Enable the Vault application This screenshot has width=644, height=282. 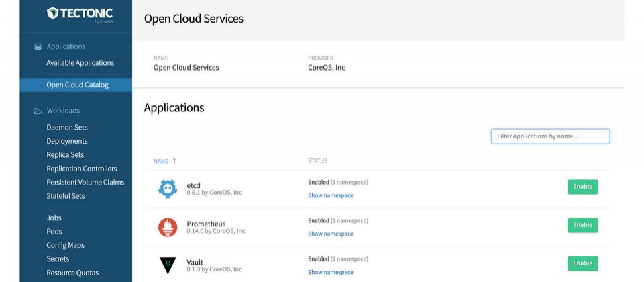coord(582,263)
